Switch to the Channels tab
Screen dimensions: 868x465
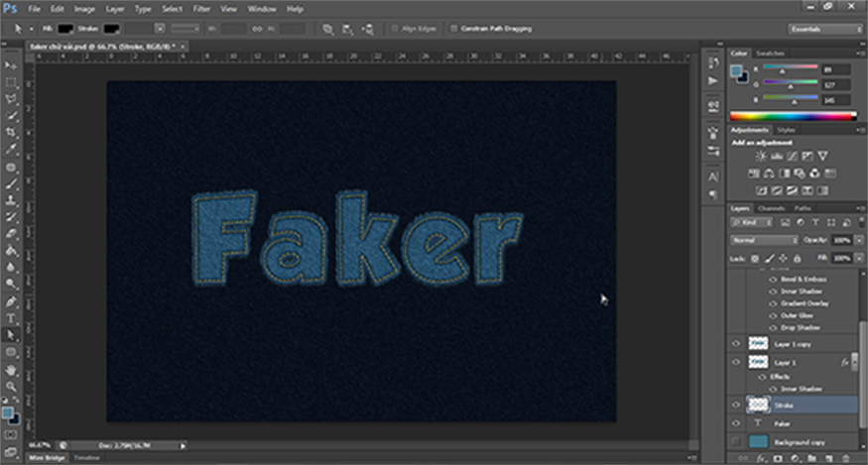771,208
